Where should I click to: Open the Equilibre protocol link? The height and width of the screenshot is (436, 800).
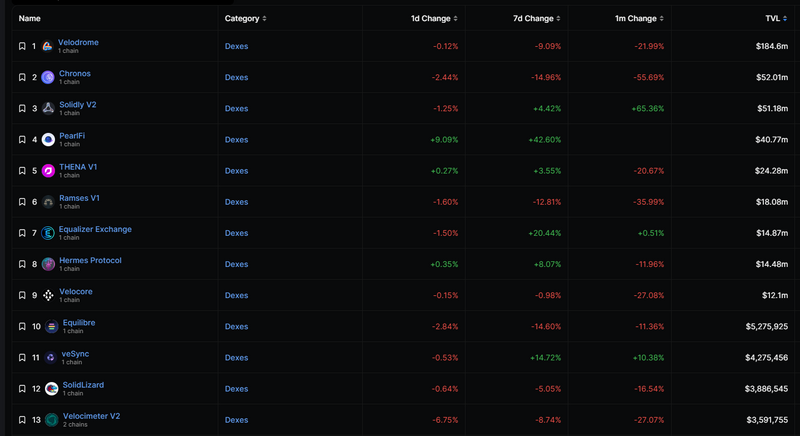coord(79,322)
